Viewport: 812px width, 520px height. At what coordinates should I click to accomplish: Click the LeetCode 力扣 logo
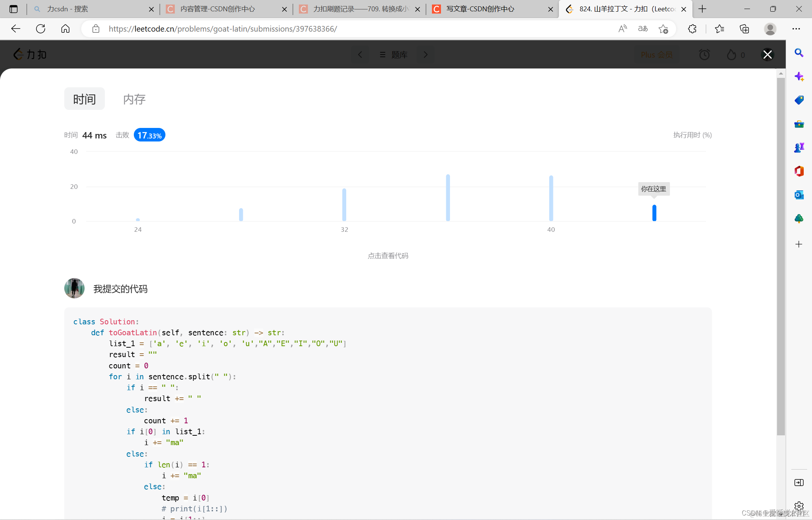30,55
